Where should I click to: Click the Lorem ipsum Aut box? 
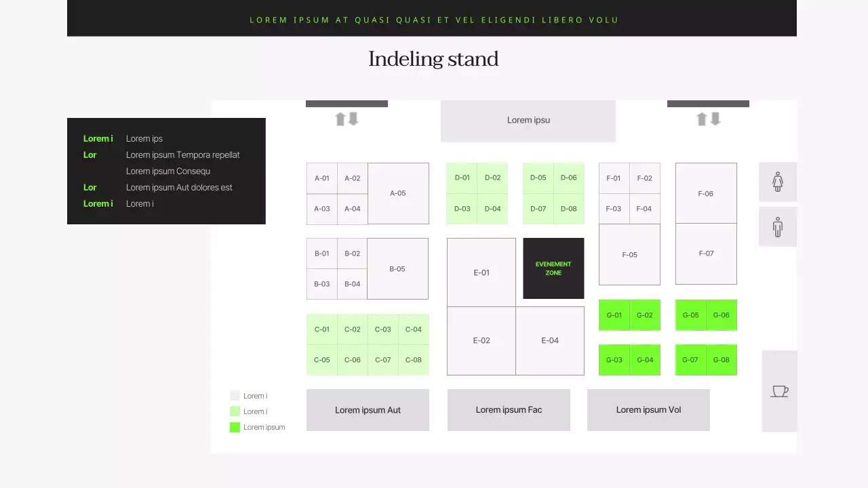[x=368, y=410]
